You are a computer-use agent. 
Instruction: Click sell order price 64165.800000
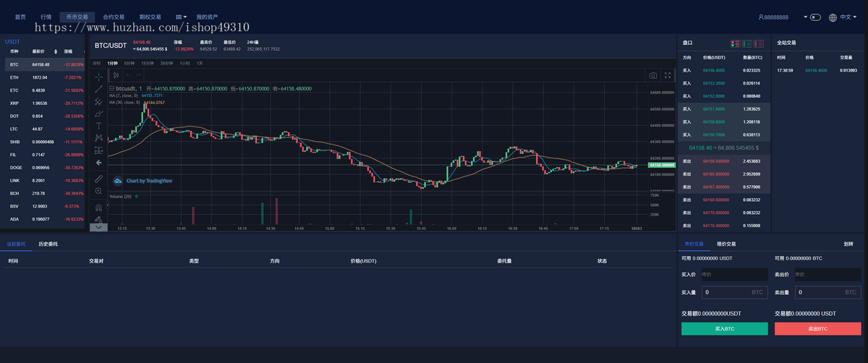tap(715, 174)
